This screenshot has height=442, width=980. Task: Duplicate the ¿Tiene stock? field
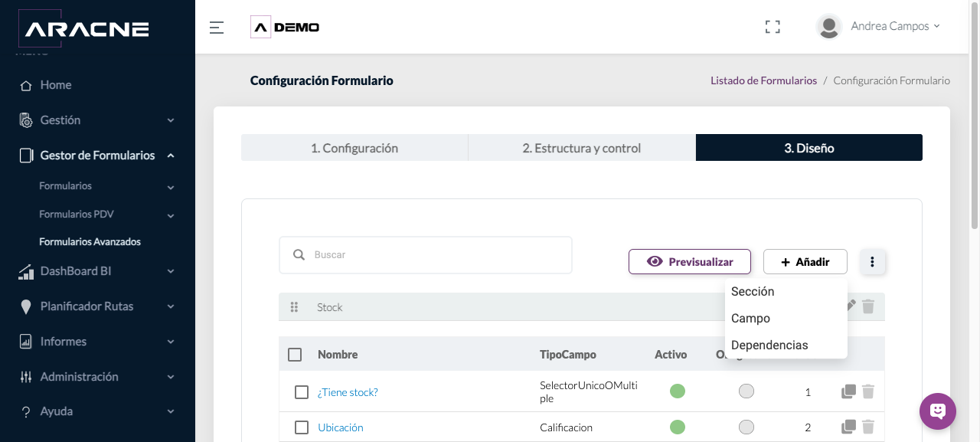pyautogui.click(x=848, y=391)
